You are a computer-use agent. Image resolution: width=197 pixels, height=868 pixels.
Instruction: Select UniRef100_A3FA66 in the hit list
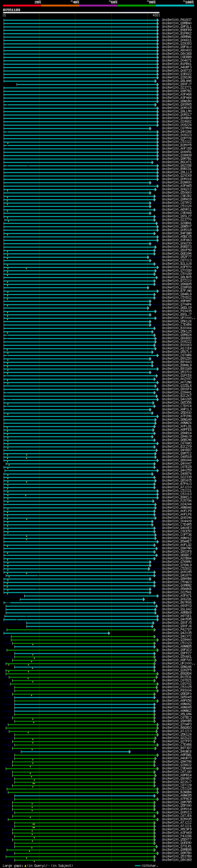click(x=177, y=94)
